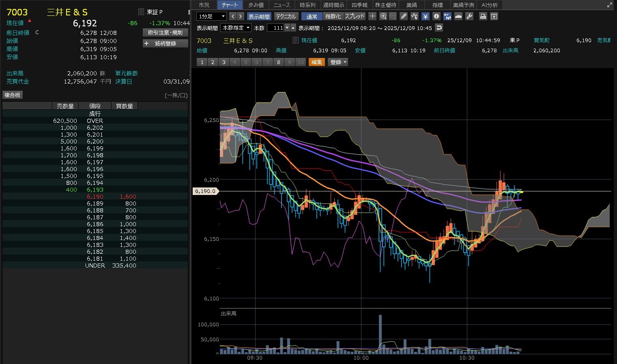Click the 本数 input field showing 111
Screen dimensions: 617x364
276,28
